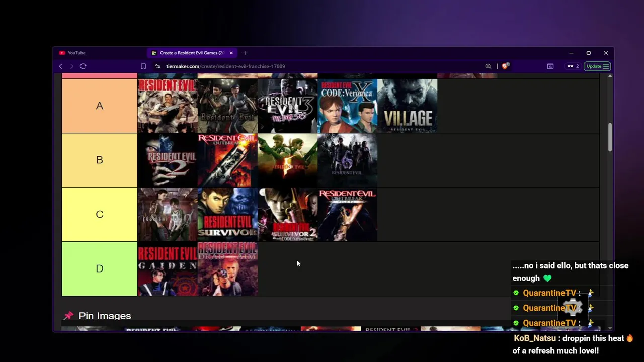This screenshot has height=362, width=644.
Task: Select Resident Evil Outbreak cover in B
Action: tap(227, 160)
